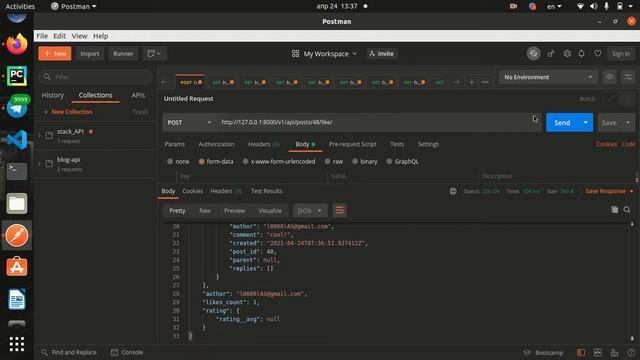Viewport: 640px width, 360px height.
Task: Click the Import button
Action: (x=90, y=53)
